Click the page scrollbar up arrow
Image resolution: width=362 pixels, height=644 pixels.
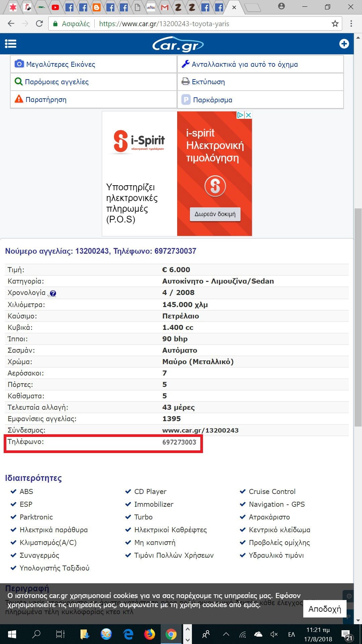[x=358, y=37]
